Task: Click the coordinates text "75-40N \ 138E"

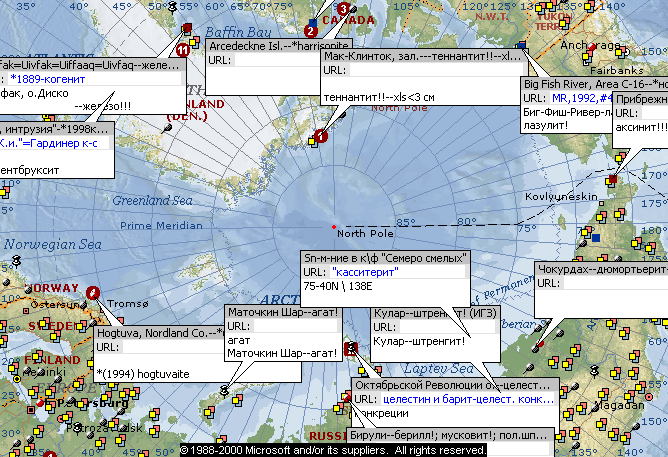Action: coord(338,286)
